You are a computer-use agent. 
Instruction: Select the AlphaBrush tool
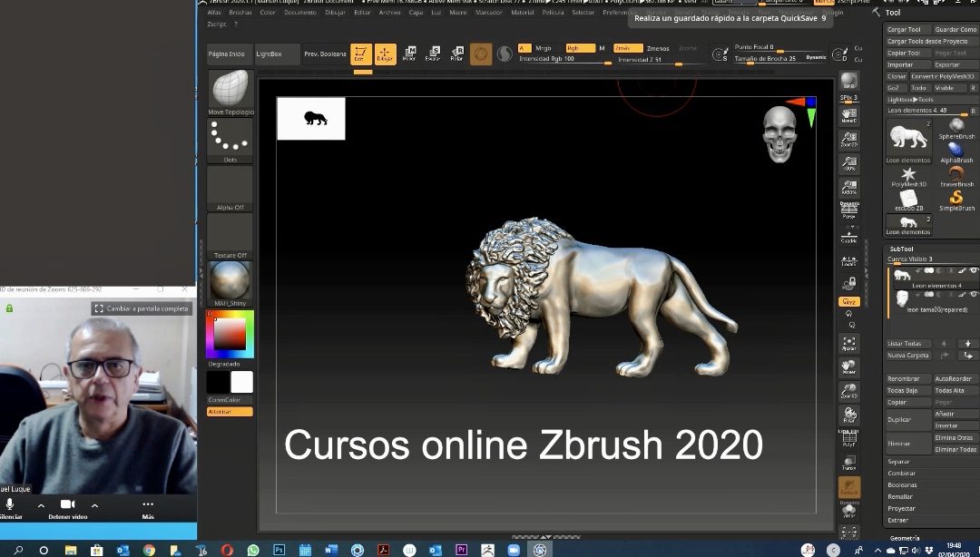[x=956, y=150]
